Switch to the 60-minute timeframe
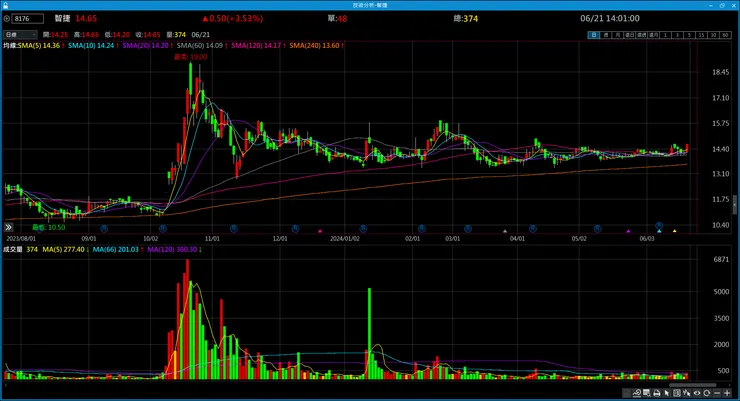This screenshot has height=401, width=740. 725,35
